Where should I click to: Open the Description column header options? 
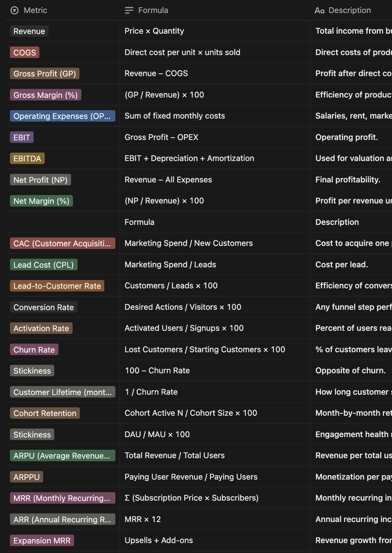pos(349,10)
